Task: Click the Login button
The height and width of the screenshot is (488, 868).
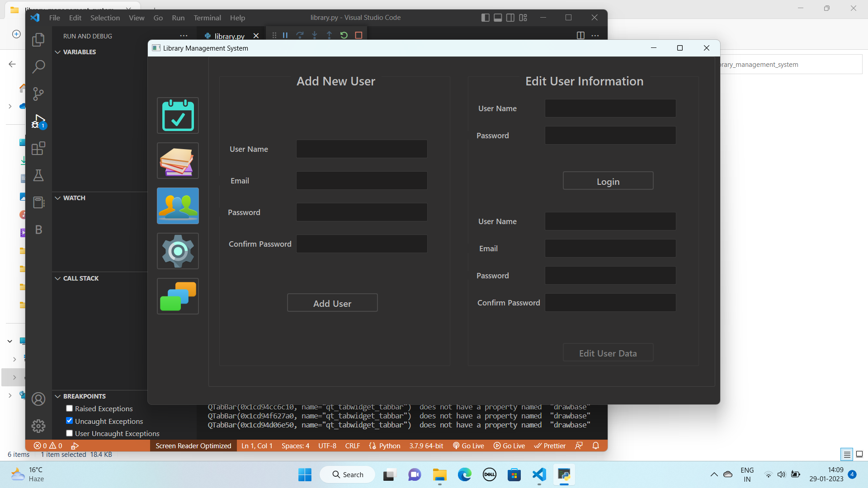Action: tap(608, 181)
